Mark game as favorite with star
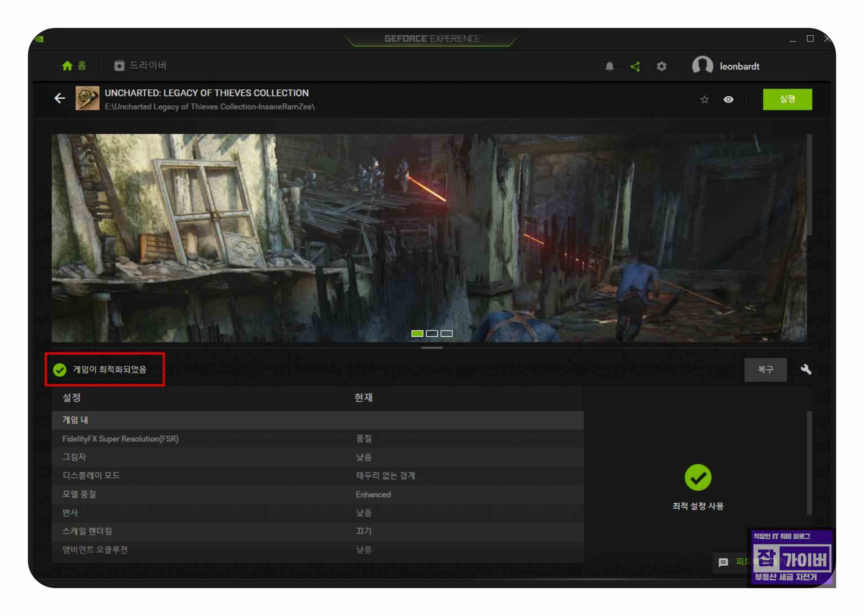 (x=704, y=100)
